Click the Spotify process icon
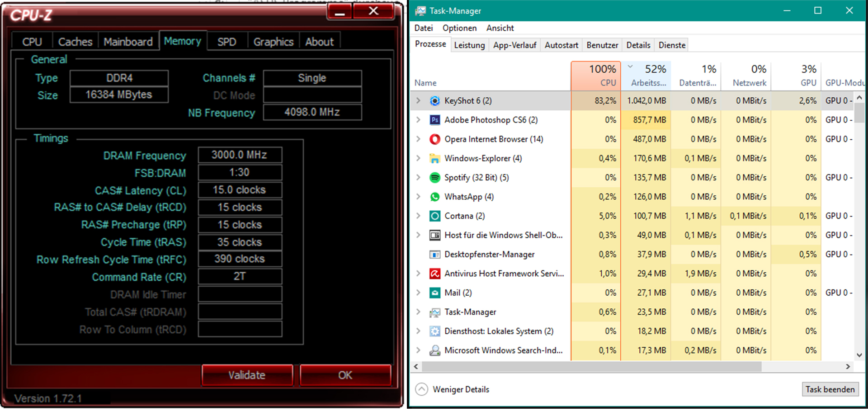Screen dimensions: 868x411 coord(434,178)
